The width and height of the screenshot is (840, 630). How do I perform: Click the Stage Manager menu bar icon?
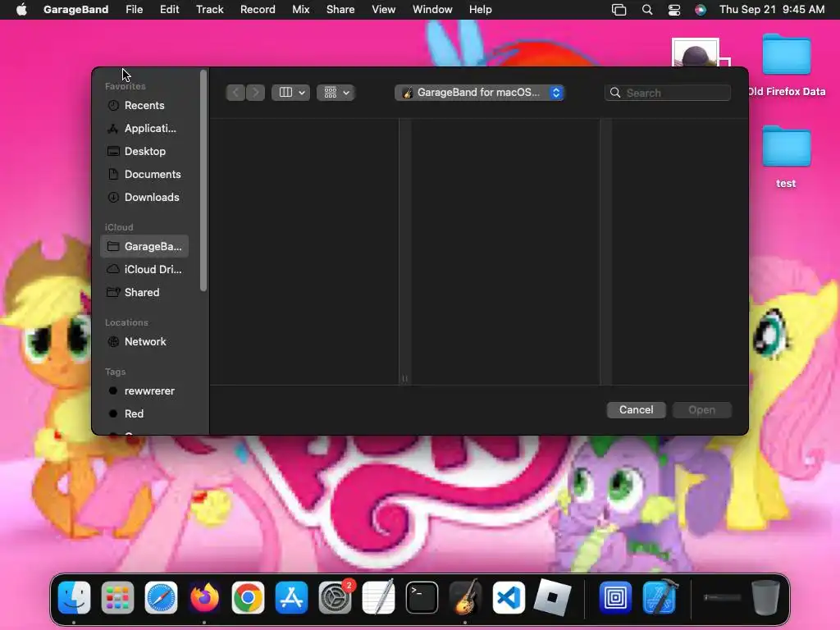click(x=619, y=10)
